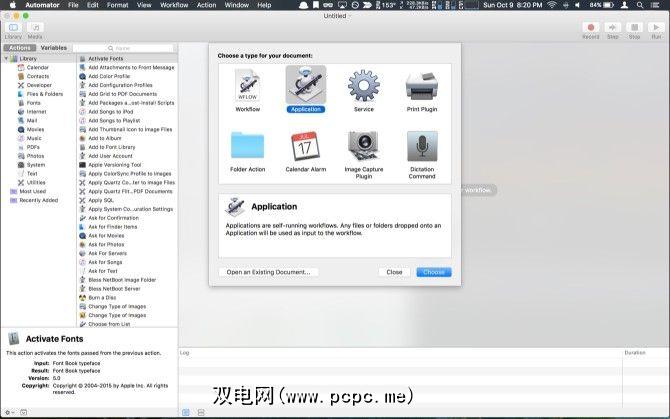
Task: Switch to the Variables tab
Action: click(53, 48)
